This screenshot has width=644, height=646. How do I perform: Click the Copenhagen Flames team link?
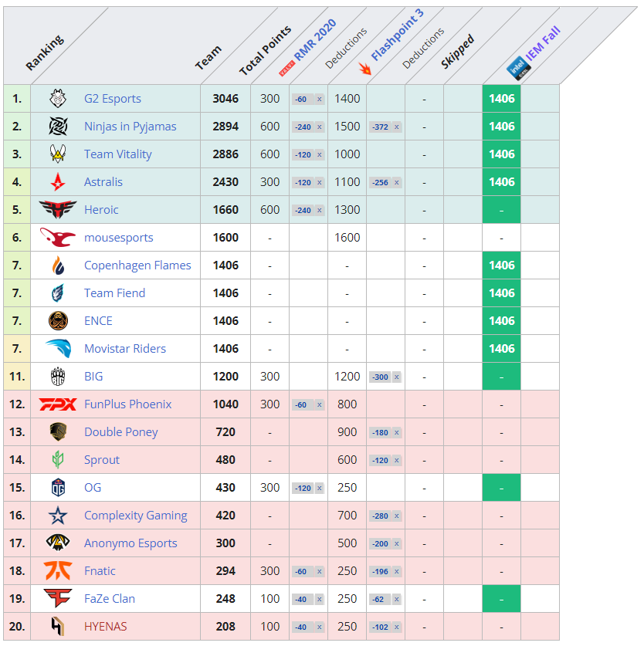point(137,265)
